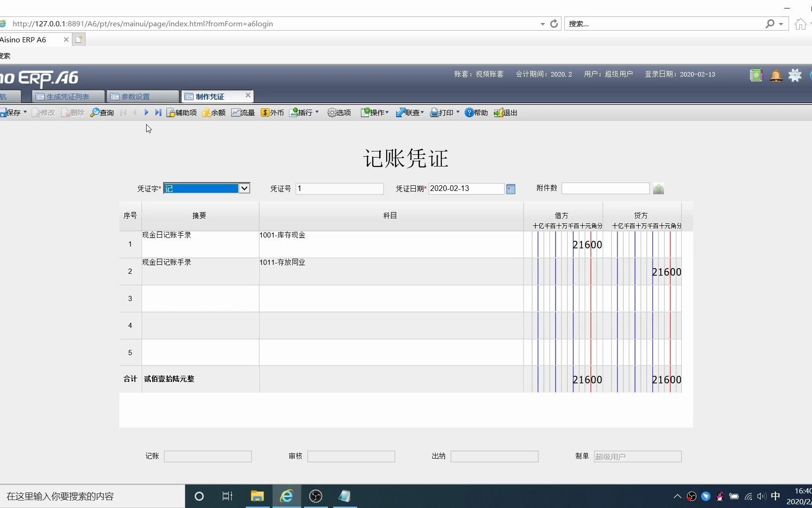The height and width of the screenshot is (508, 812).
Task: Open 帮助 help
Action: tap(476, 112)
